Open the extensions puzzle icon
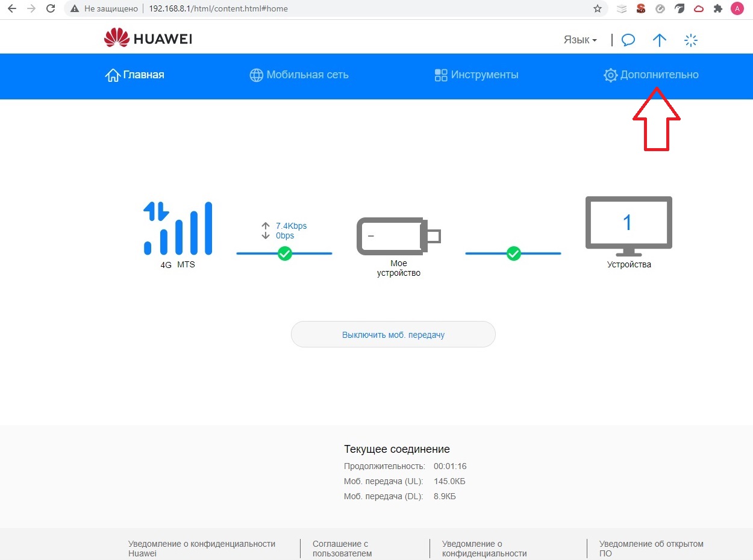 pos(717,8)
